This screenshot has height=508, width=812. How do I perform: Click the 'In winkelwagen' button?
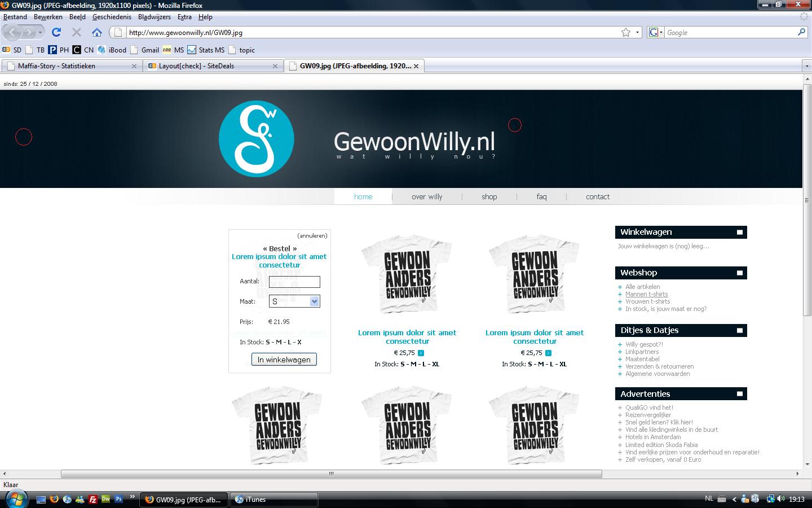pos(284,360)
